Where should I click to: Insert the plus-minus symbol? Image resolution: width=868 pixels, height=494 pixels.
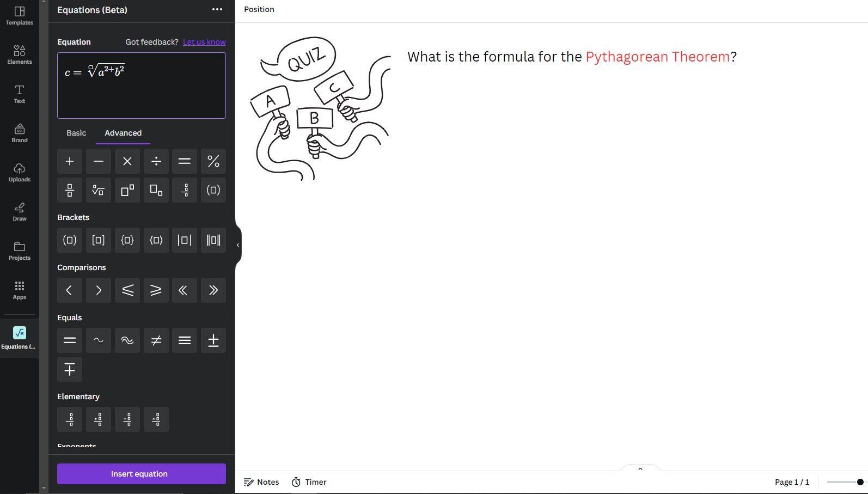[x=213, y=340]
